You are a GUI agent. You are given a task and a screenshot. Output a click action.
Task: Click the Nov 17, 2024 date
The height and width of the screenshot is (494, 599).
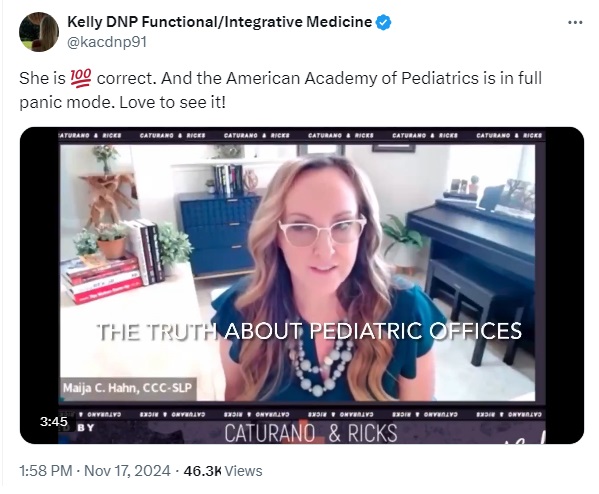(127, 471)
